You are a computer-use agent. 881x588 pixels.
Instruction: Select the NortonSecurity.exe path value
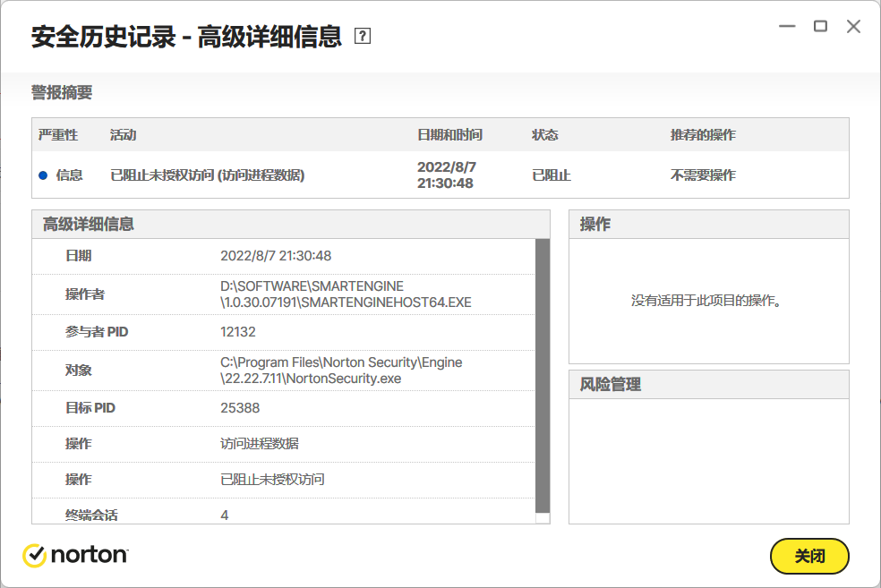pos(342,371)
